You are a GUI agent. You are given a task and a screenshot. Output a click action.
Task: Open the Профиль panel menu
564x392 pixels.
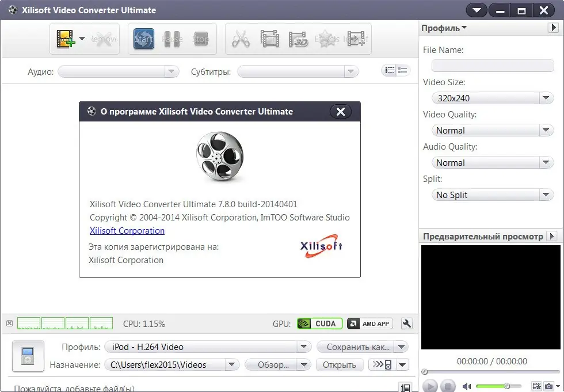pyautogui.click(x=444, y=28)
